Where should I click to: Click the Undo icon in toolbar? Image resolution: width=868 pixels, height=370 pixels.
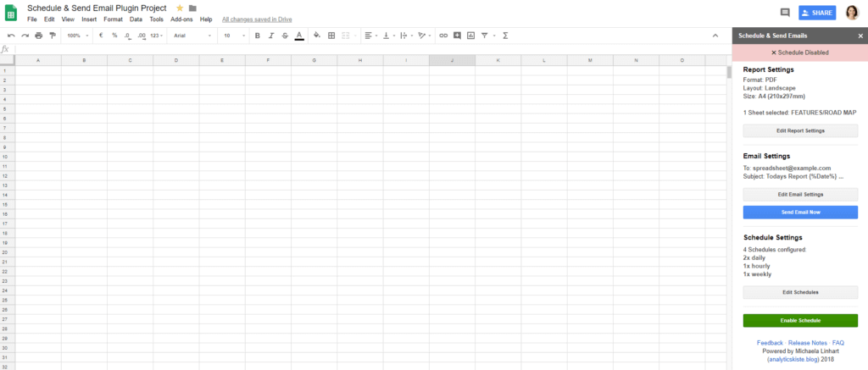coord(11,36)
